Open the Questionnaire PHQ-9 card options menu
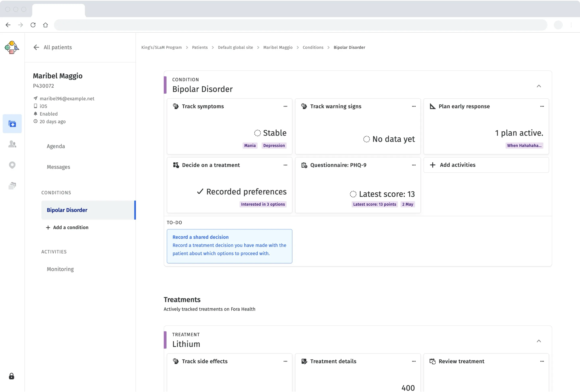The height and width of the screenshot is (392, 580). 414,165
